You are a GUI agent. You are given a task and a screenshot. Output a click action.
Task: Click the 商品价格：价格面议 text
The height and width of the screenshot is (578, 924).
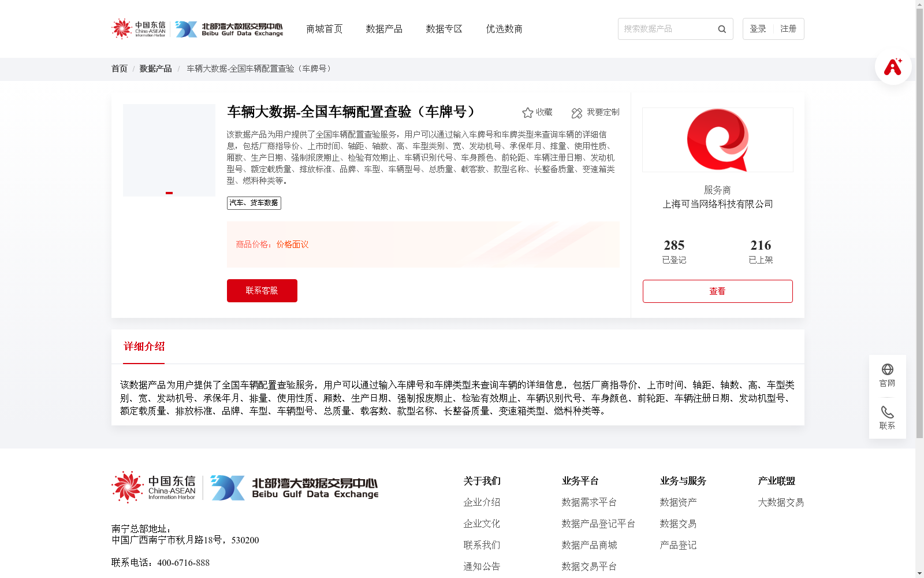click(x=272, y=244)
